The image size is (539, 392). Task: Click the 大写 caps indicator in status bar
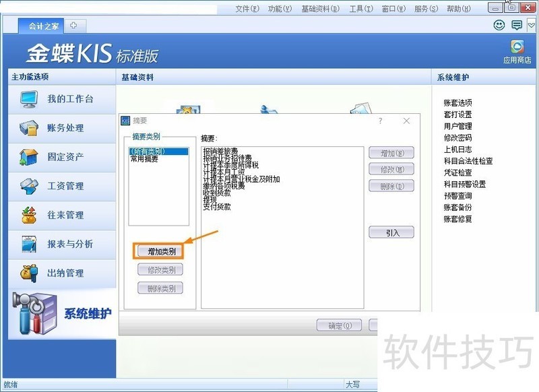pyautogui.click(x=352, y=385)
